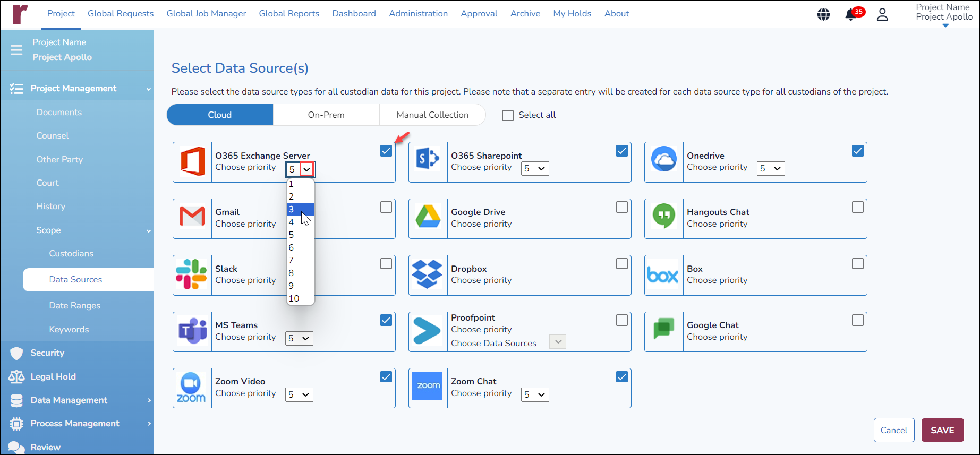Click the Onedrive cloud logo
This screenshot has height=455, width=980.
coord(664,159)
